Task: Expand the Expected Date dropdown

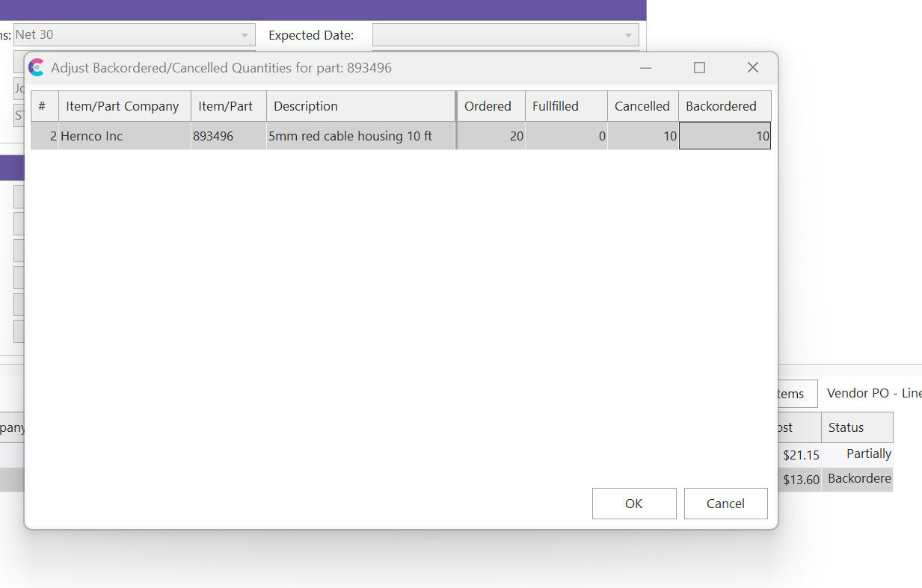Action: 627,35
